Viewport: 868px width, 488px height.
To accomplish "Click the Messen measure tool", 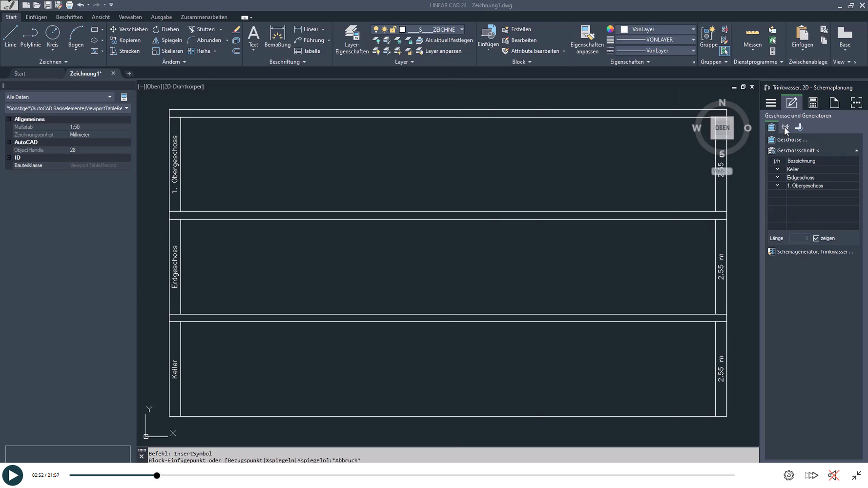I will point(752,37).
